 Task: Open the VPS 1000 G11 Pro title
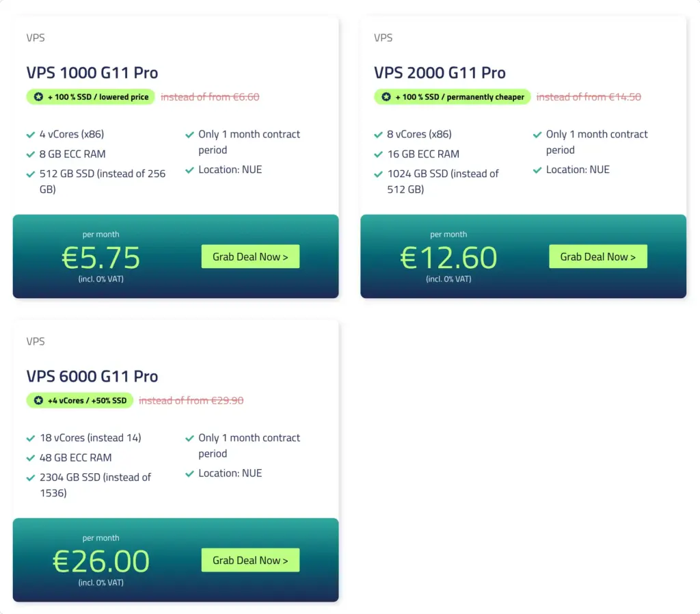click(x=92, y=72)
